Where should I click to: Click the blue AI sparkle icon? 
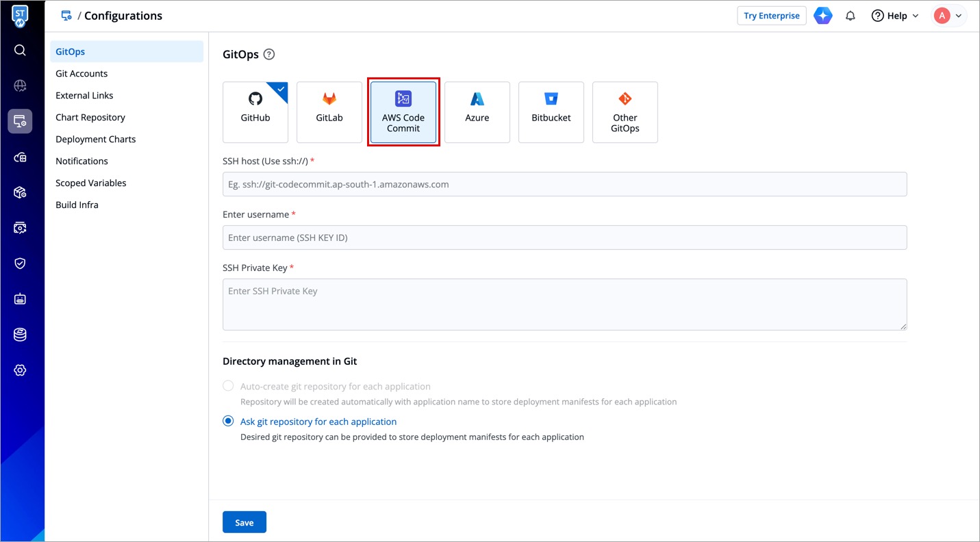point(823,16)
